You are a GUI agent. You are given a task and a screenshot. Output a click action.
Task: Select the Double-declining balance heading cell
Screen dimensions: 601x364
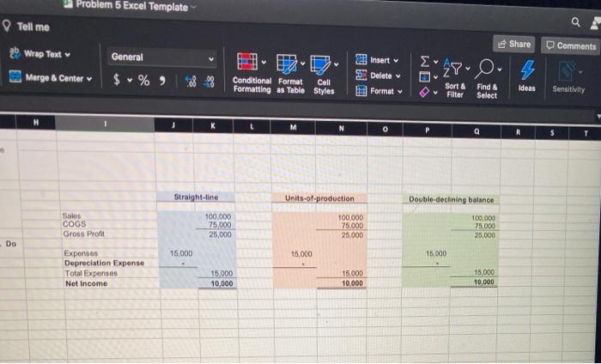(x=451, y=200)
